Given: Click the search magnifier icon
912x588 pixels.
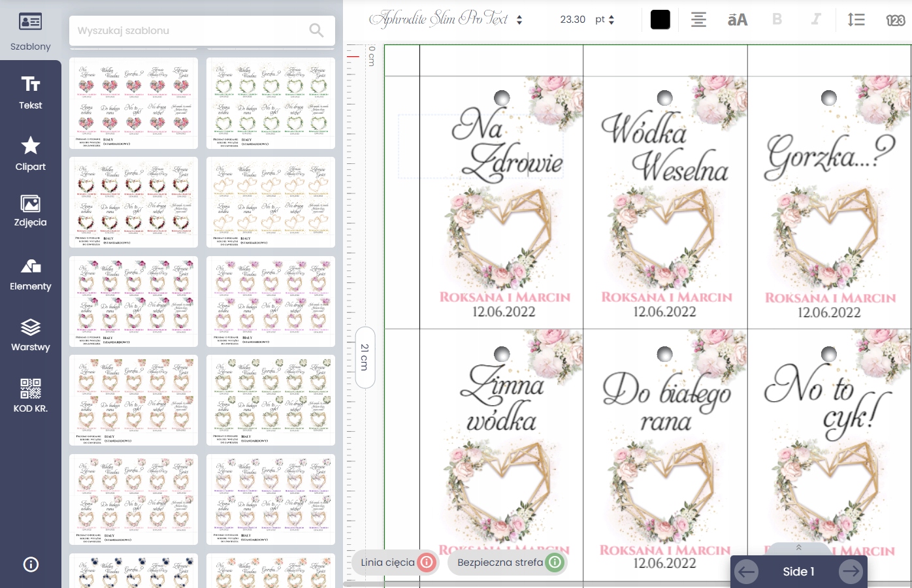Looking at the screenshot, I should (x=316, y=30).
